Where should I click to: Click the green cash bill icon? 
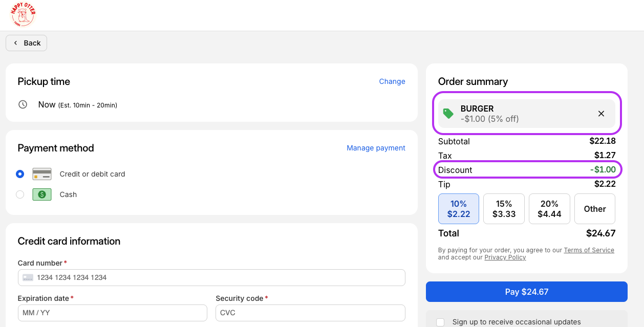(42, 194)
